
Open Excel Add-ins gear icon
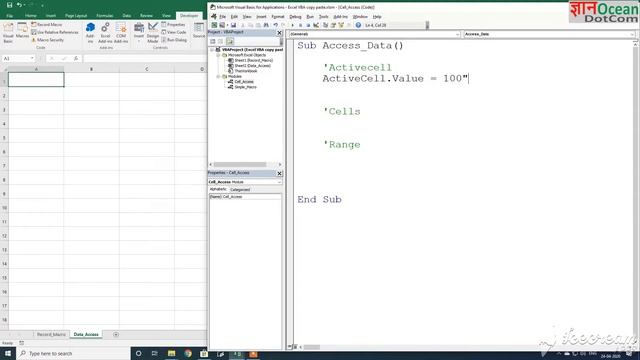click(105, 33)
